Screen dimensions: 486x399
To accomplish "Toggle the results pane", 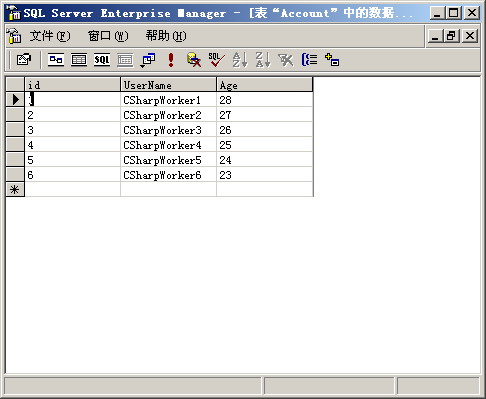I will coord(125,60).
